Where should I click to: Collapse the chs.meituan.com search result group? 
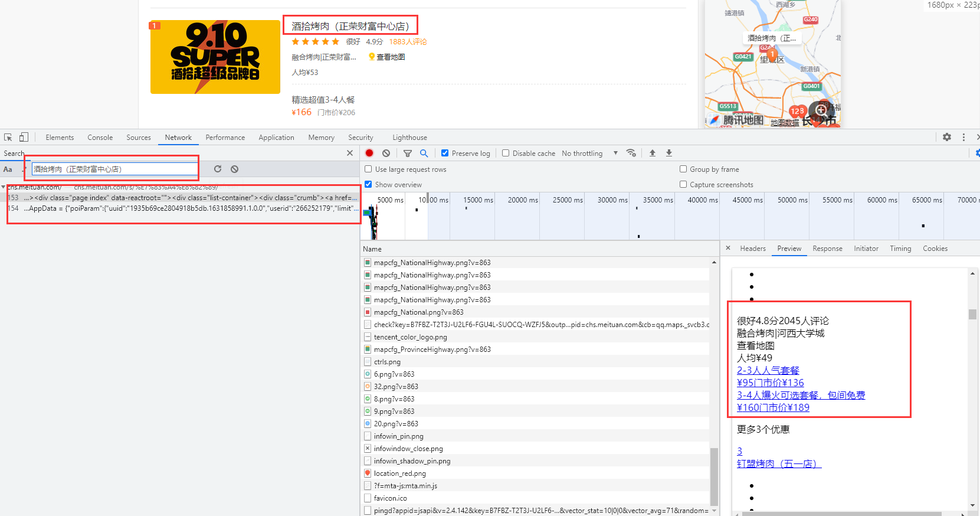pos(4,187)
